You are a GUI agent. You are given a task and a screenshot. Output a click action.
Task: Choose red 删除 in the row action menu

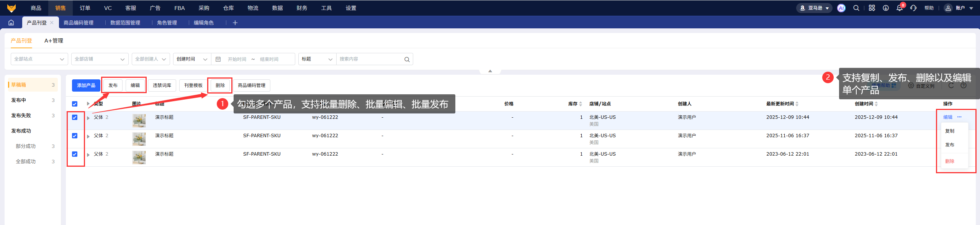pos(950,161)
